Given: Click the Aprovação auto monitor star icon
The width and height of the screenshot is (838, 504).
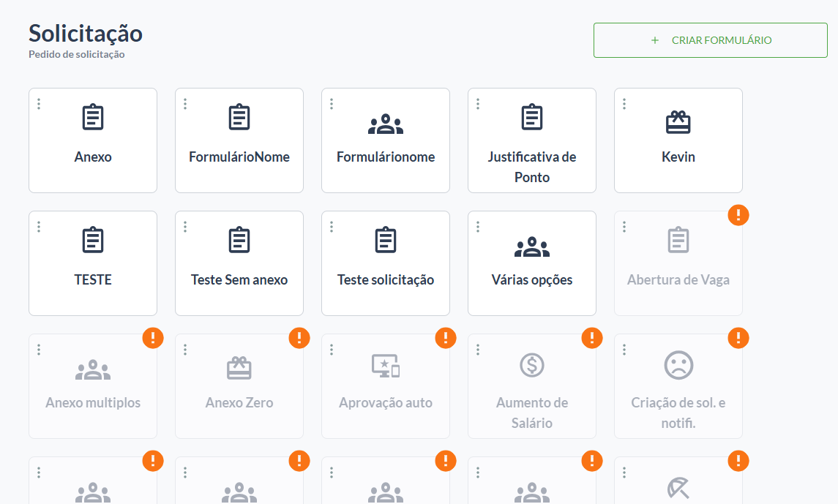Looking at the screenshot, I should [386, 366].
